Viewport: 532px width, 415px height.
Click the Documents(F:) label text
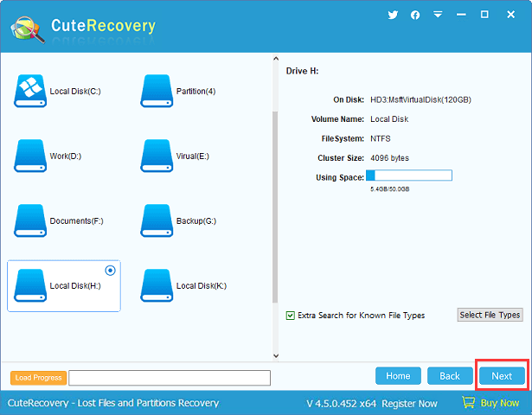(x=76, y=221)
